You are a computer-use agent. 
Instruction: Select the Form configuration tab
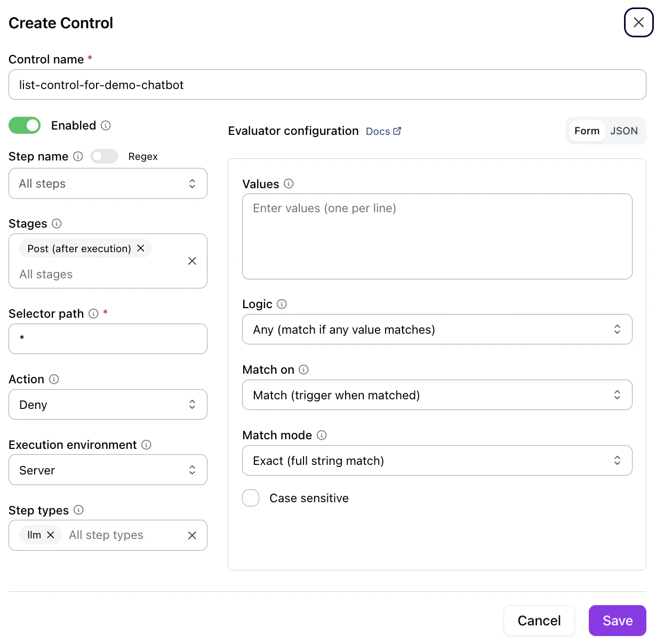pos(587,131)
